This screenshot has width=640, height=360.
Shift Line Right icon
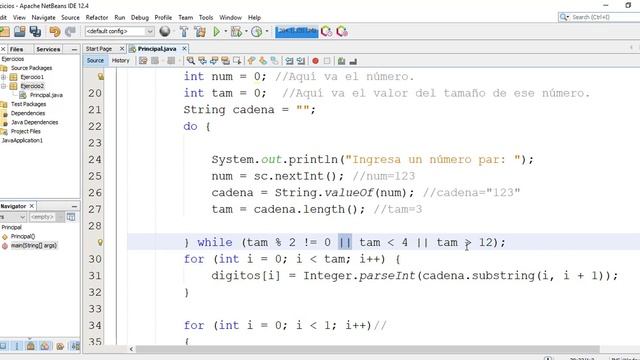(301, 61)
